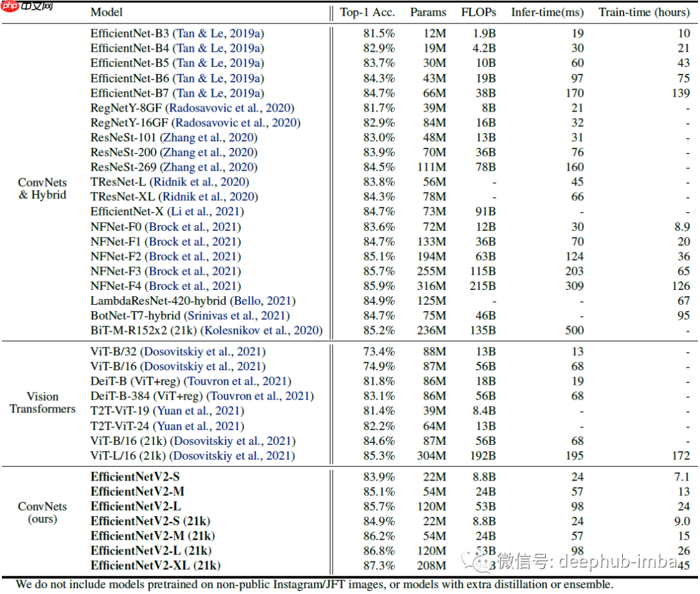Viewport: 700px width, 594px height.
Task: Click the Top-1 Acc. column header
Action: pyautogui.click(x=367, y=12)
